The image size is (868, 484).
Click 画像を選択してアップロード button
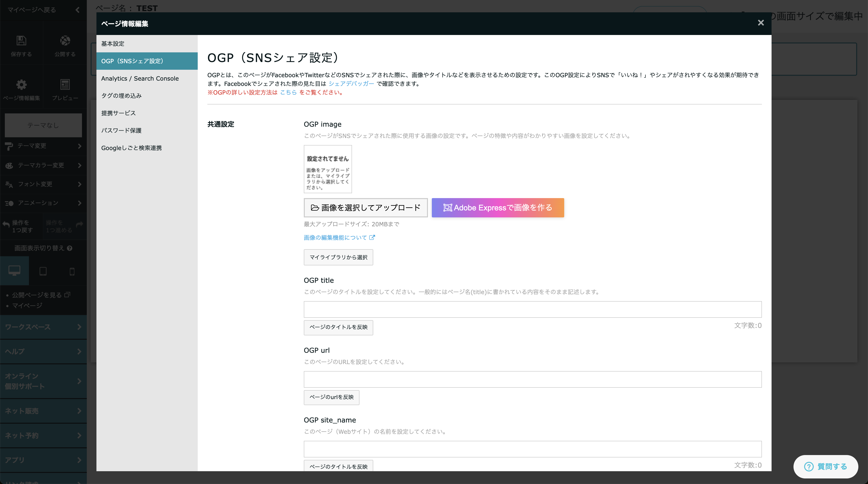pos(366,208)
